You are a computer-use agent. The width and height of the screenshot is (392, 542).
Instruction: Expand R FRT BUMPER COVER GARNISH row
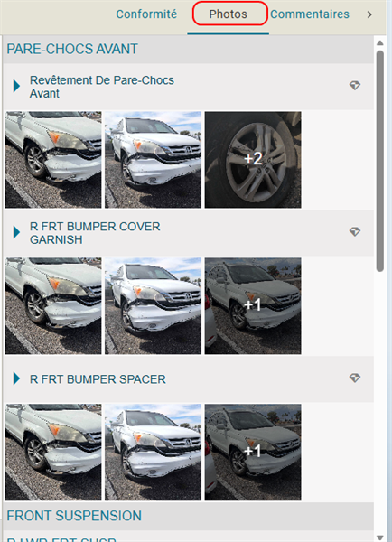(16, 232)
